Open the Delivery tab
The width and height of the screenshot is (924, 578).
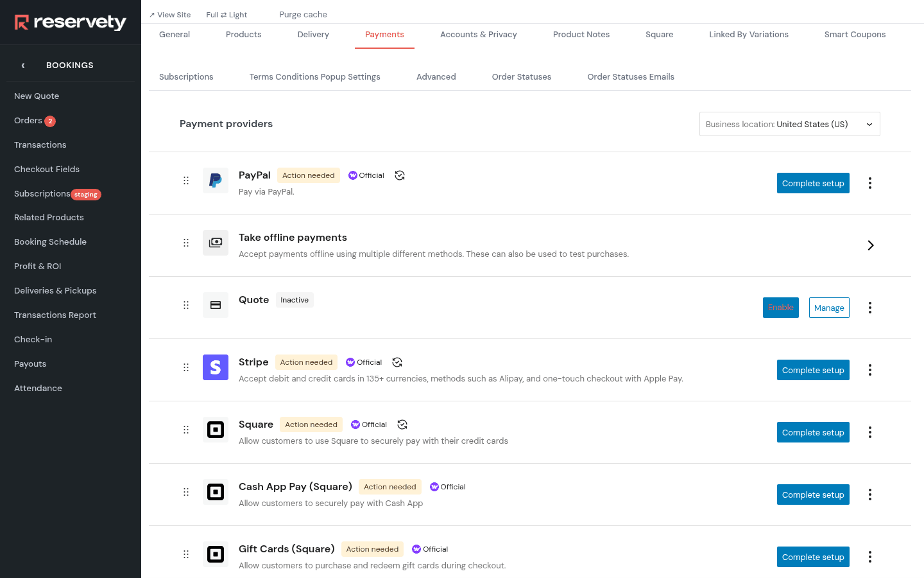tap(313, 35)
